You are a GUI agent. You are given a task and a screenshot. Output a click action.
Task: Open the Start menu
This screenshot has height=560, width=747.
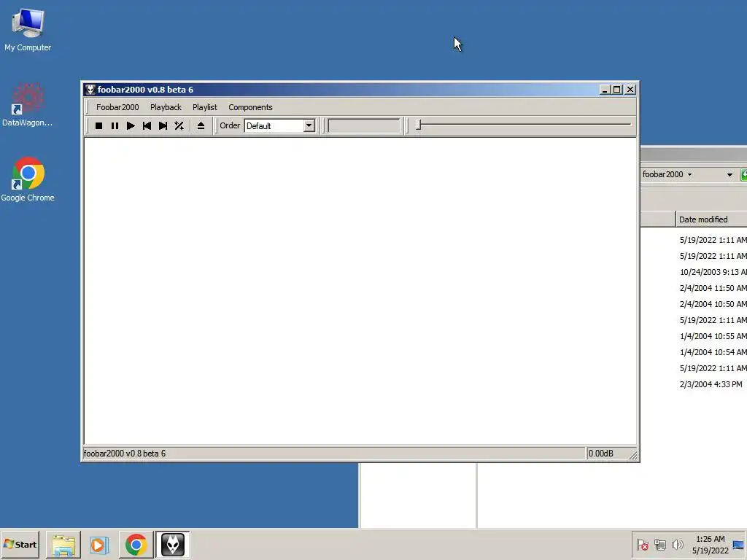pyautogui.click(x=20, y=544)
